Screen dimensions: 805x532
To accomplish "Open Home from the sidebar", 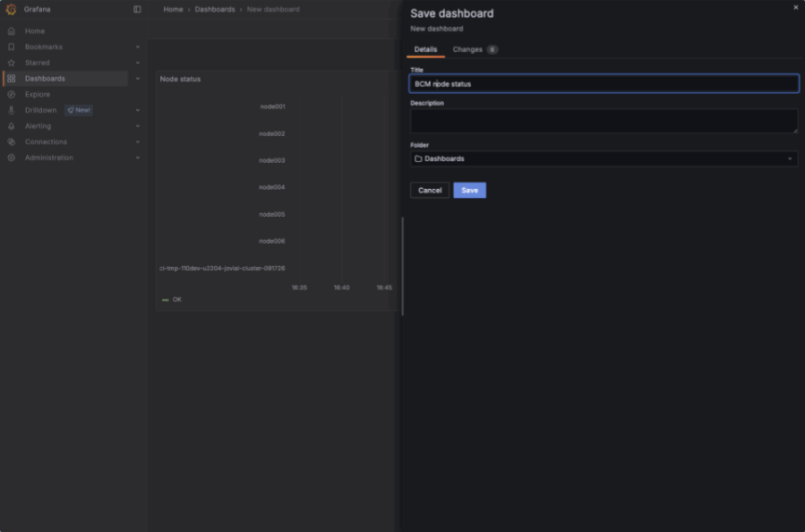I will coord(35,31).
